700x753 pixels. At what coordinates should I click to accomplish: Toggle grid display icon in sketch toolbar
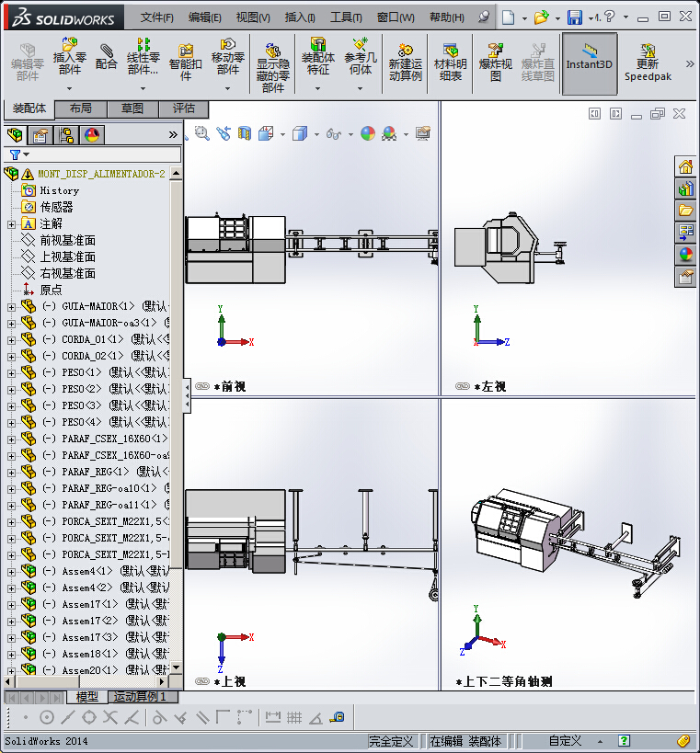point(294,717)
